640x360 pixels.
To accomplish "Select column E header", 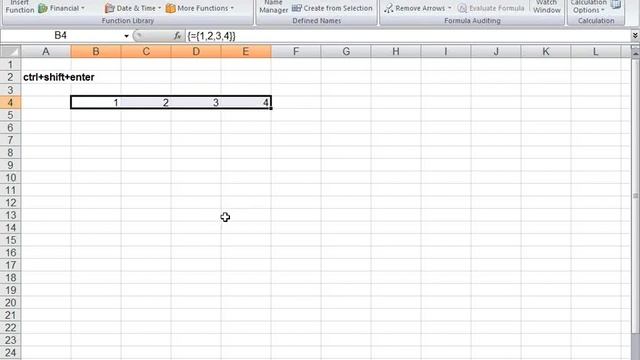I will pyautogui.click(x=246, y=51).
